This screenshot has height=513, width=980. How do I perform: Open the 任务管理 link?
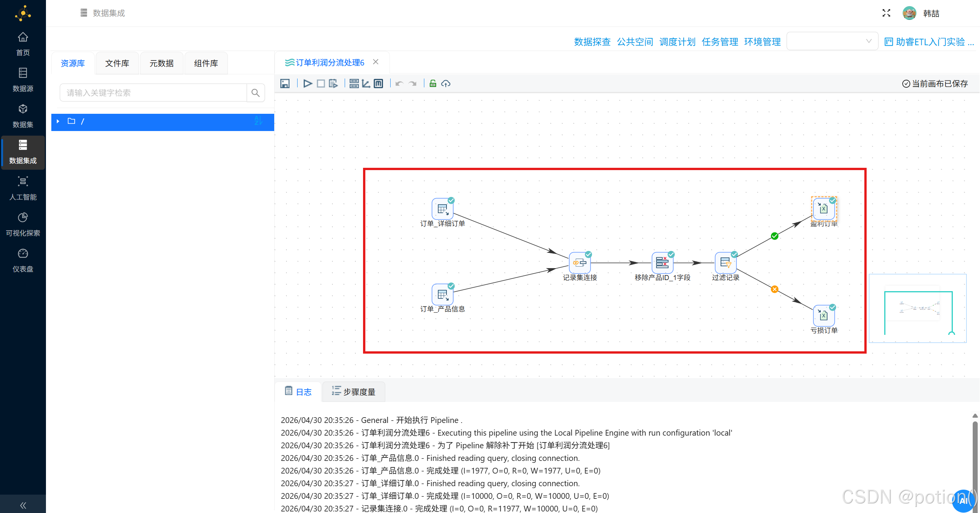720,42
